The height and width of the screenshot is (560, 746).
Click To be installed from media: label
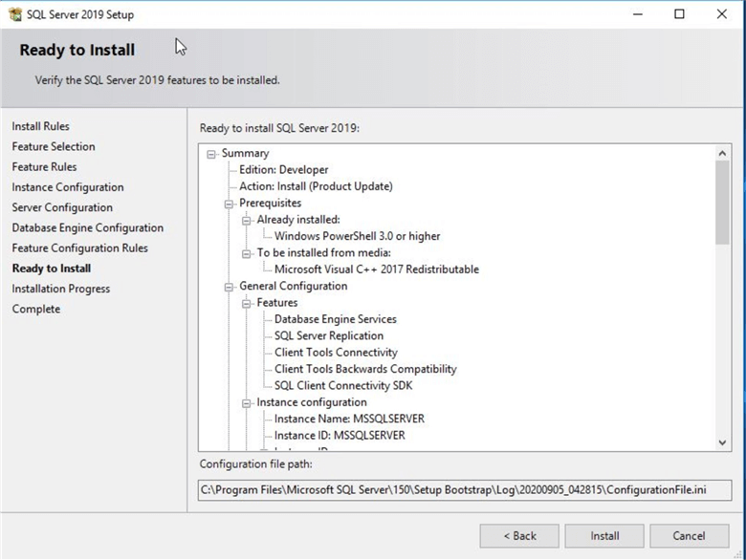323,253
